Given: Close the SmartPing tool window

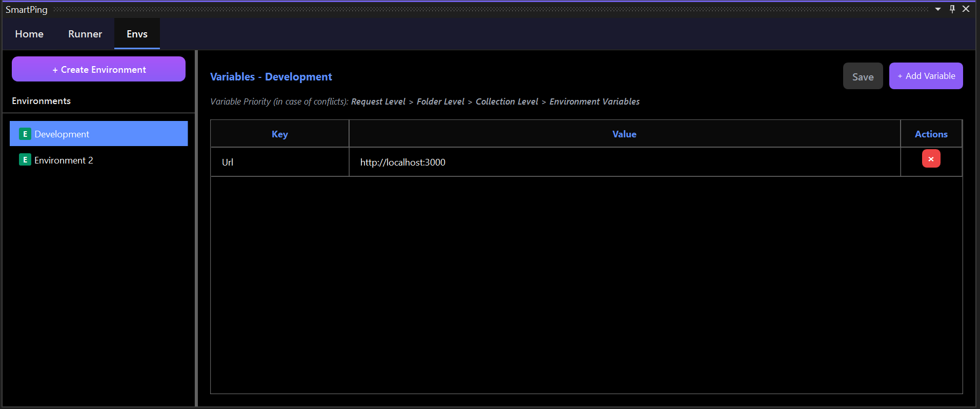Looking at the screenshot, I should click(x=966, y=9).
